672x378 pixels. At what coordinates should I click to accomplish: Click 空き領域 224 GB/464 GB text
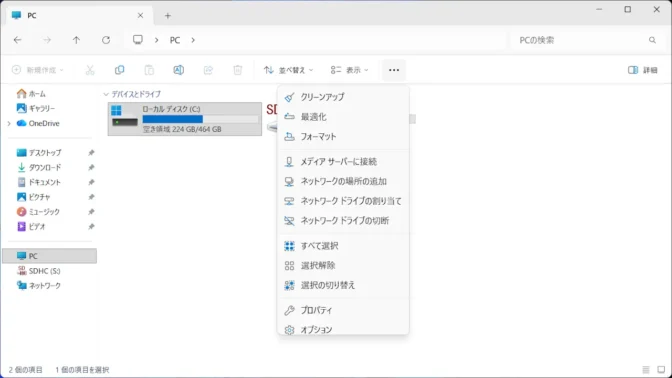(182, 129)
